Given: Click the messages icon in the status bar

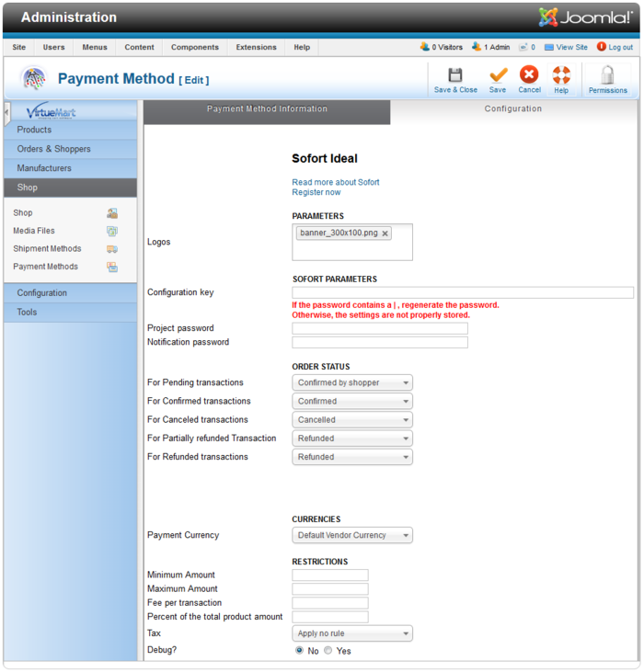Looking at the screenshot, I should pos(523,47).
